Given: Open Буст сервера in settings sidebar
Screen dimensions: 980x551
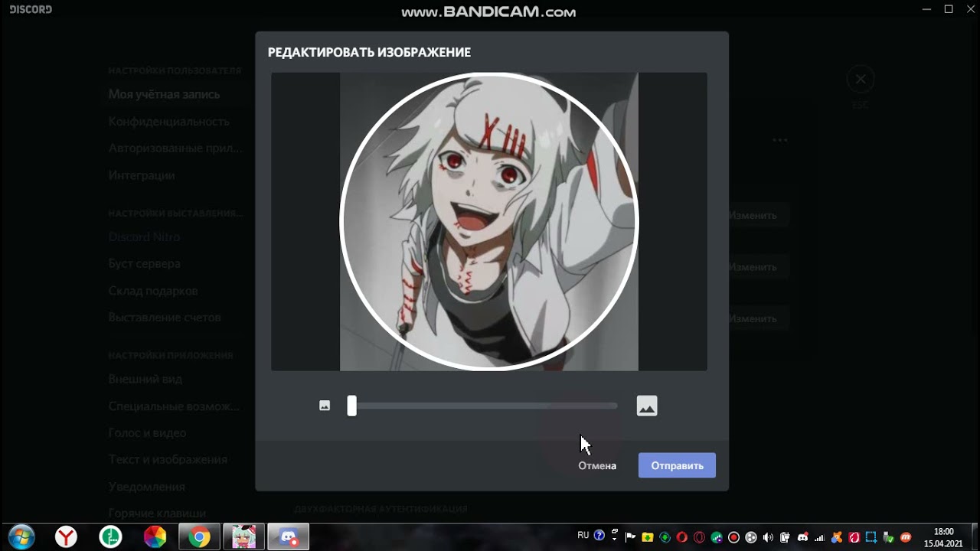Looking at the screenshot, I should pos(144,263).
